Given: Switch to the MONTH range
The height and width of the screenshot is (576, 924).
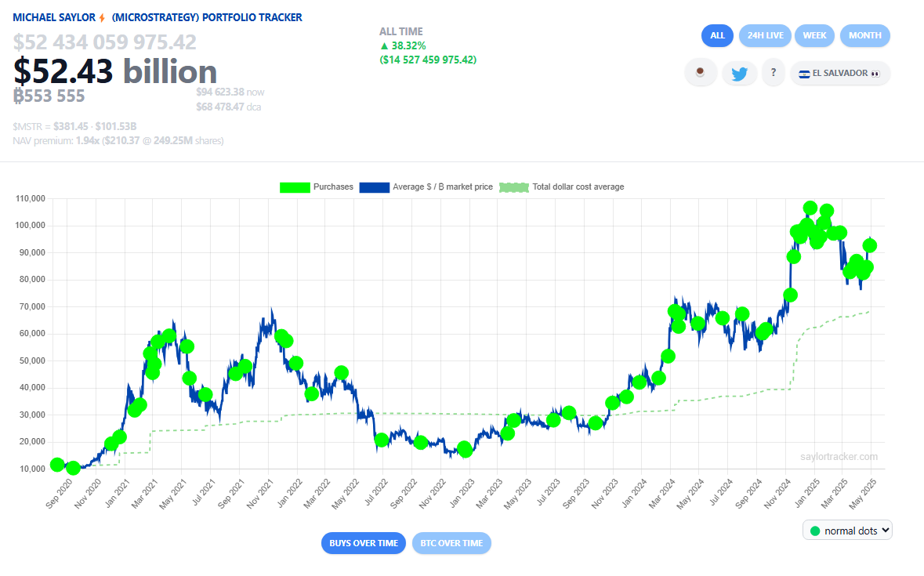Looking at the screenshot, I should coord(864,35).
